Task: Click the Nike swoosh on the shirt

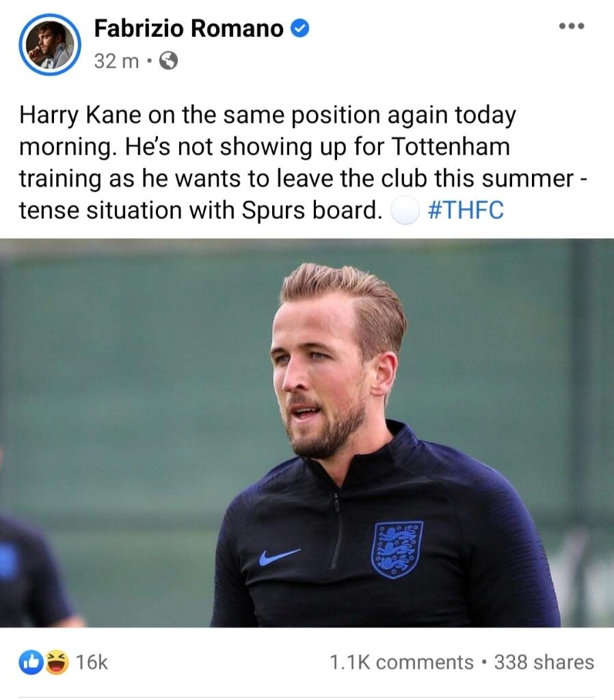Action: click(279, 556)
